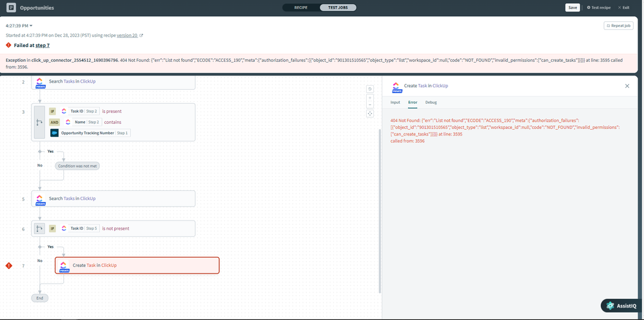Open the Input tab in step panel
Viewport: 644px width, 320px height.
tap(395, 103)
